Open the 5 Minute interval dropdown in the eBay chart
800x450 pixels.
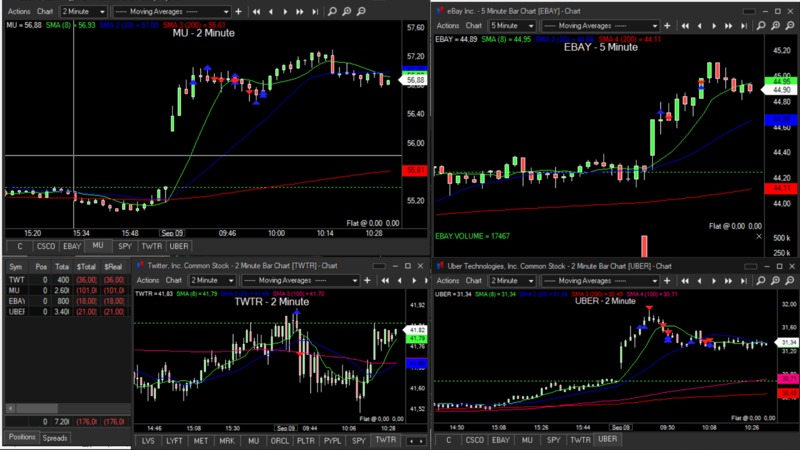tap(510, 25)
